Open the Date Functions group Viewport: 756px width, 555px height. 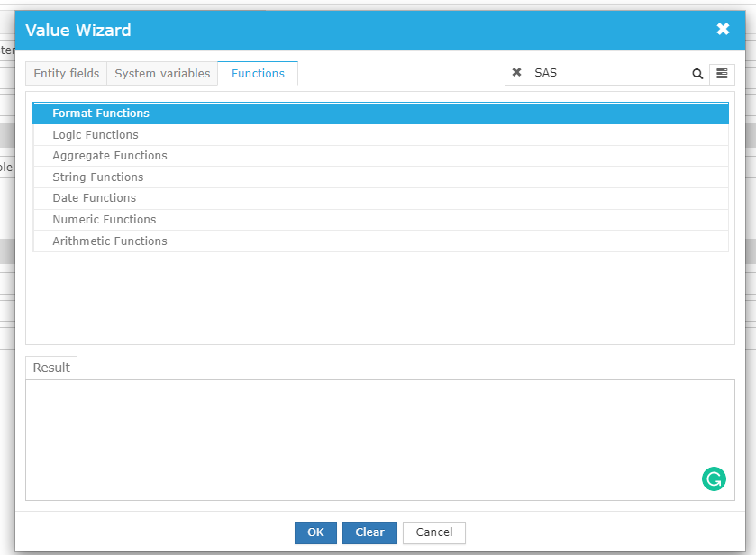[x=95, y=198]
